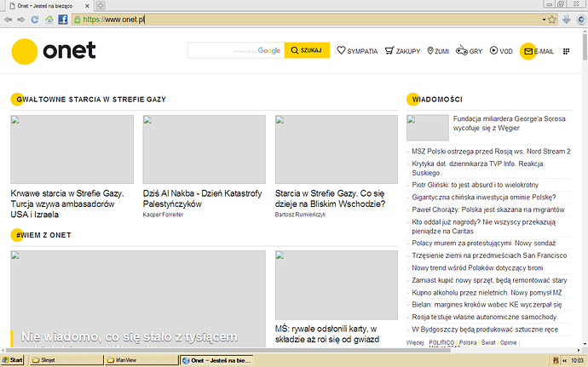Viewport: 588px width, 367px height.
Task: Open Trzęsienie ziemi na przedmieściach San Francisco
Action: tap(489, 255)
